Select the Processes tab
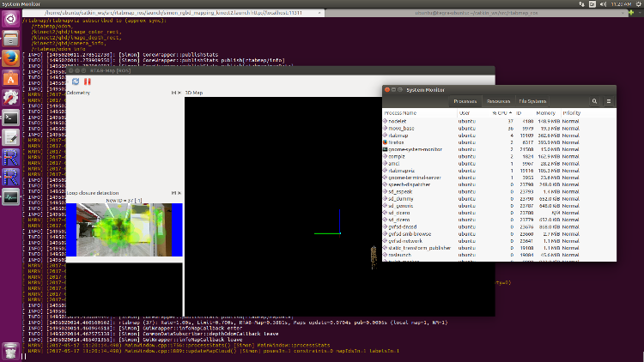Image resolution: width=644 pixels, height=362 pixels. point(465,101)
